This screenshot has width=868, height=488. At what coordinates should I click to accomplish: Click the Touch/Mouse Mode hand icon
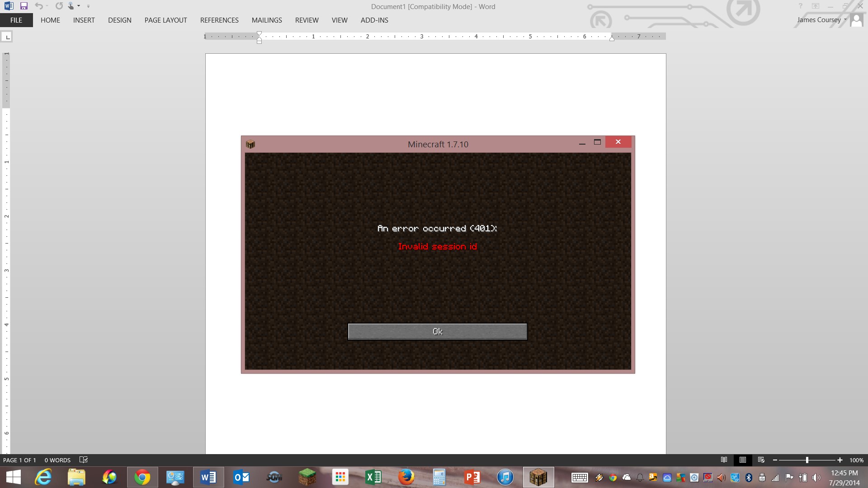71,6
